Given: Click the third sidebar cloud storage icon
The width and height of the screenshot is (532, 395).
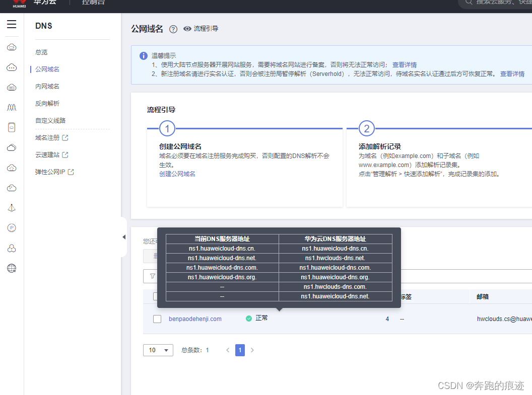Looking at the screenshot, I should coord(12,88).
